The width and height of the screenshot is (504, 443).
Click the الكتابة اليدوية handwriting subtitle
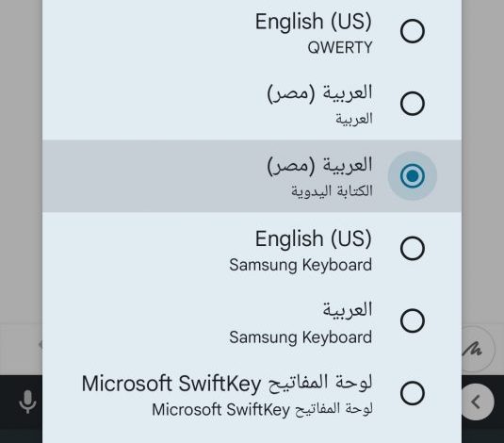point(332,190)
